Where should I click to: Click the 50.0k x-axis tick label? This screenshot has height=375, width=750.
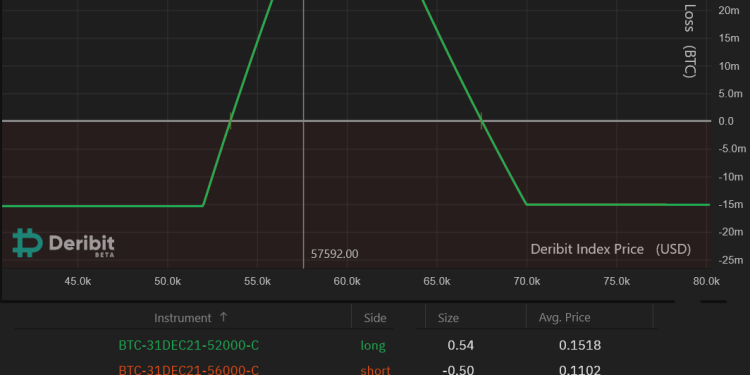[167, 282]
